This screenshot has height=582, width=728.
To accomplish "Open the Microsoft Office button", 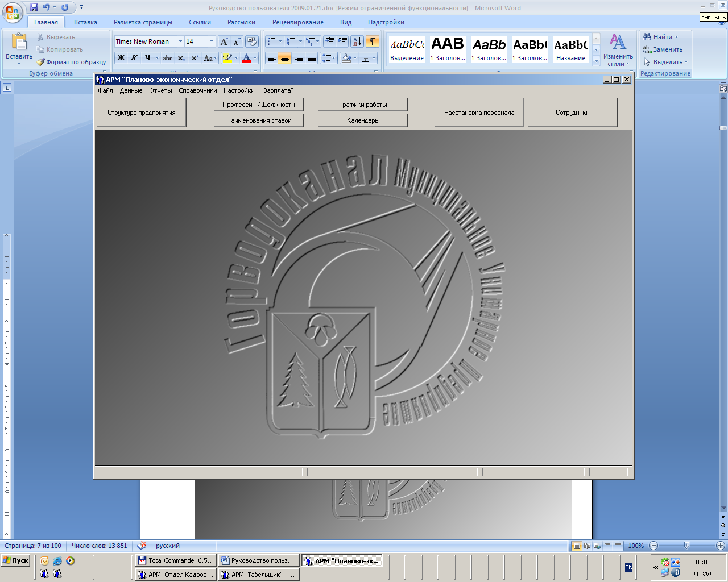I will point(12,13).
